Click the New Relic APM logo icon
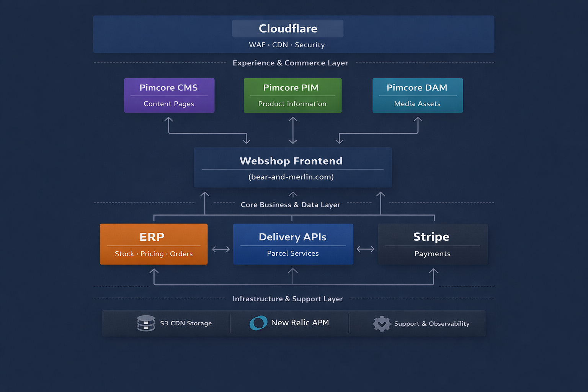Screen dimensions: 588x392 [258, 323]
